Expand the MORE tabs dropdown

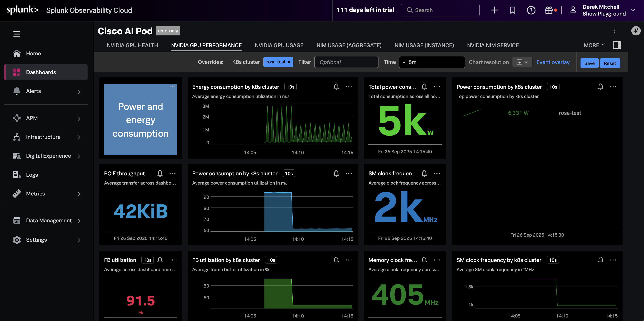(x=594, y=45)
